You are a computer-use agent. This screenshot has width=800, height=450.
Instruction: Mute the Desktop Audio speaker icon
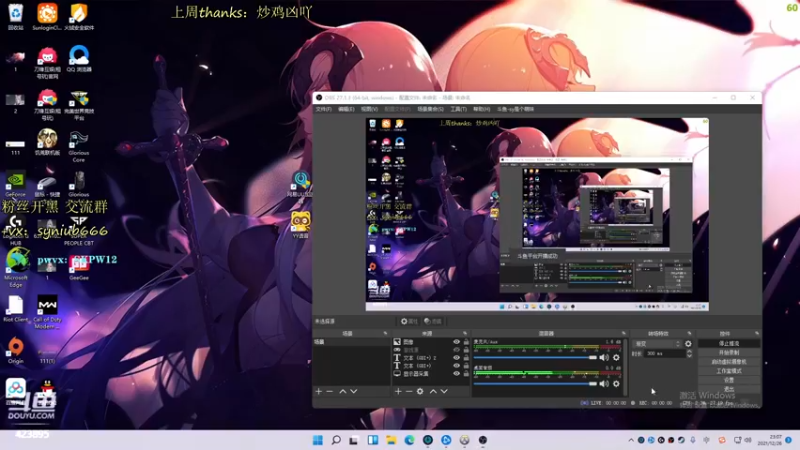pos(604,384)
